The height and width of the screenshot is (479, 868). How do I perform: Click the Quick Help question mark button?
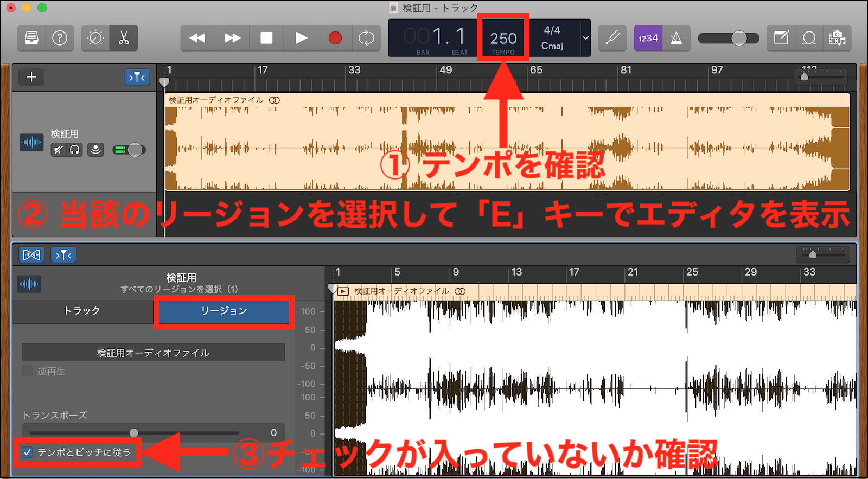tap(60, 38)
